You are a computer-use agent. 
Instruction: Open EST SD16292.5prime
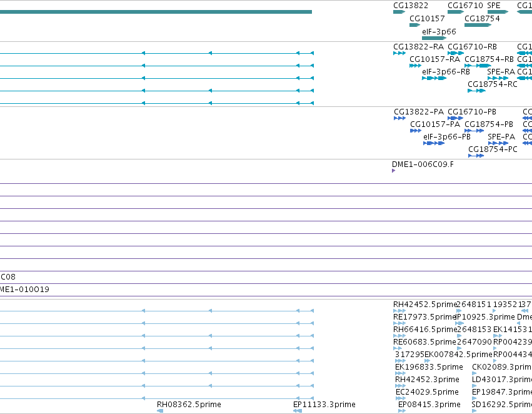click(x=502, y=405)
